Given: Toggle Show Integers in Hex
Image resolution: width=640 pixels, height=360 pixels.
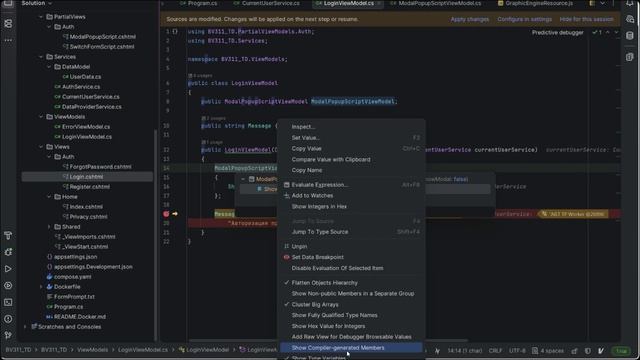Looking at the screenshot, I should [351, 207].
